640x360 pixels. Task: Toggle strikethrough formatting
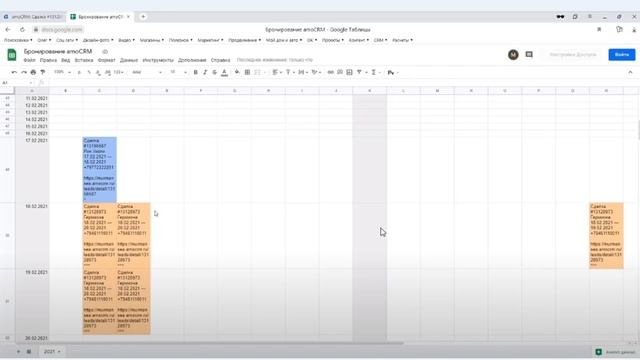(214, 72)
